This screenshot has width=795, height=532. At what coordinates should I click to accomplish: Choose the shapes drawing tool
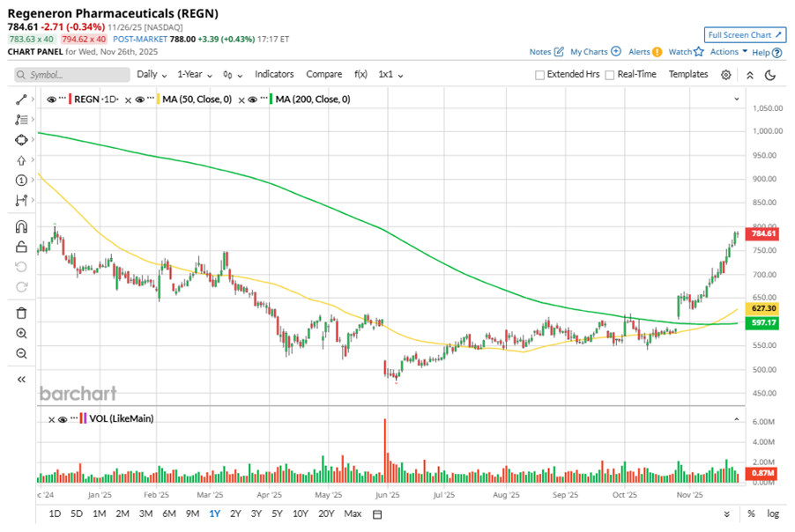point(21,140)
